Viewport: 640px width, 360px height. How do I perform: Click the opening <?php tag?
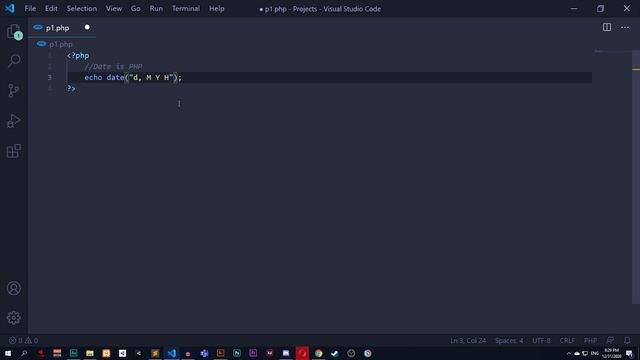pos(78,56)
